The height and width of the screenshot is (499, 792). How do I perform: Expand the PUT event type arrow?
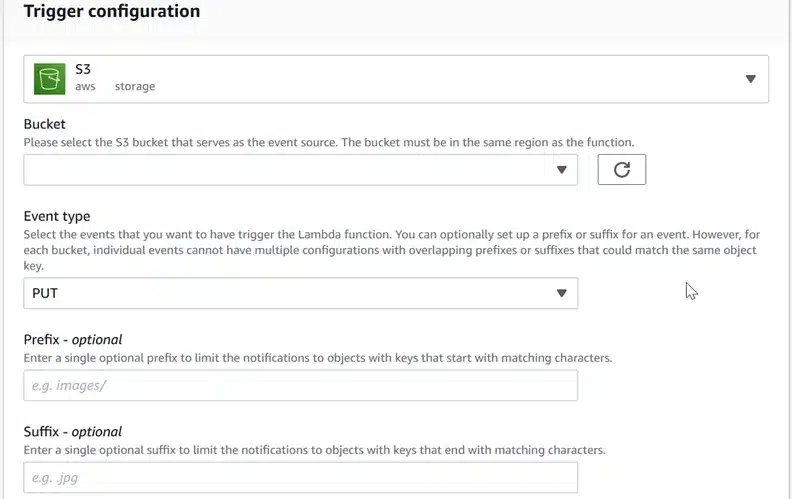click(x=562, y=293)
